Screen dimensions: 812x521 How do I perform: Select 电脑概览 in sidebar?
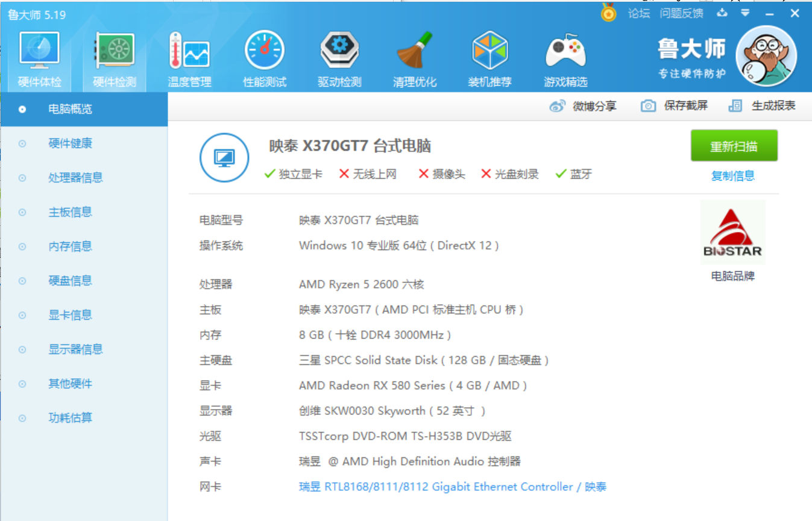coord(84,109)
